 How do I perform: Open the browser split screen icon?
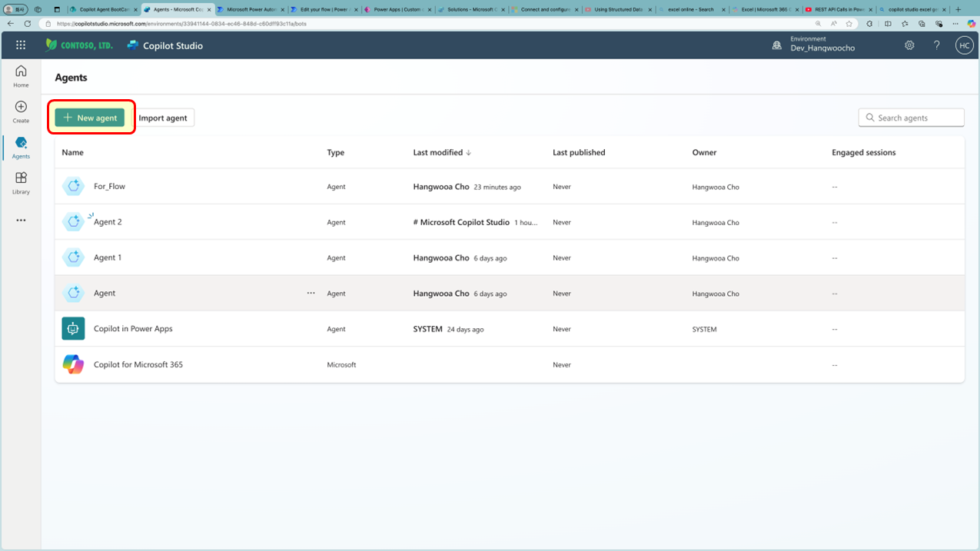[x=888, y=24]
